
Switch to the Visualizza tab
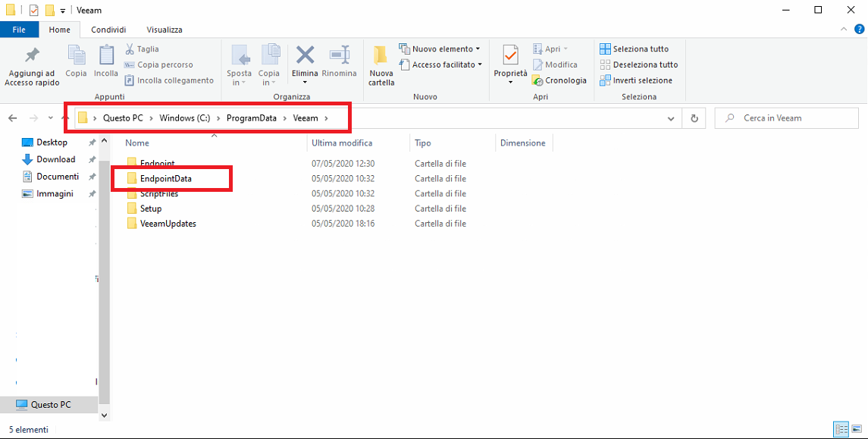[x=165, y=30]
